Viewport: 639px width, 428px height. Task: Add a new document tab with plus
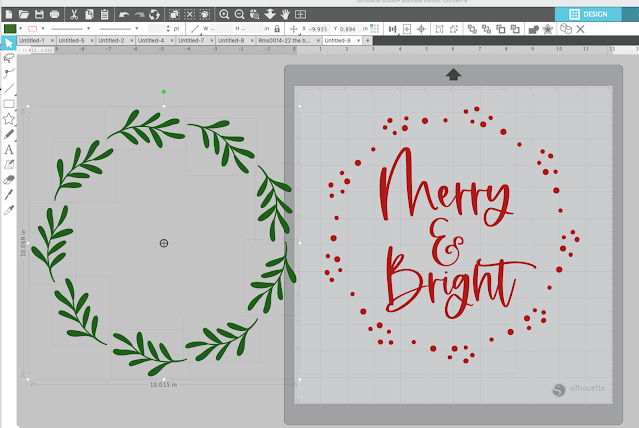point(368,41)
